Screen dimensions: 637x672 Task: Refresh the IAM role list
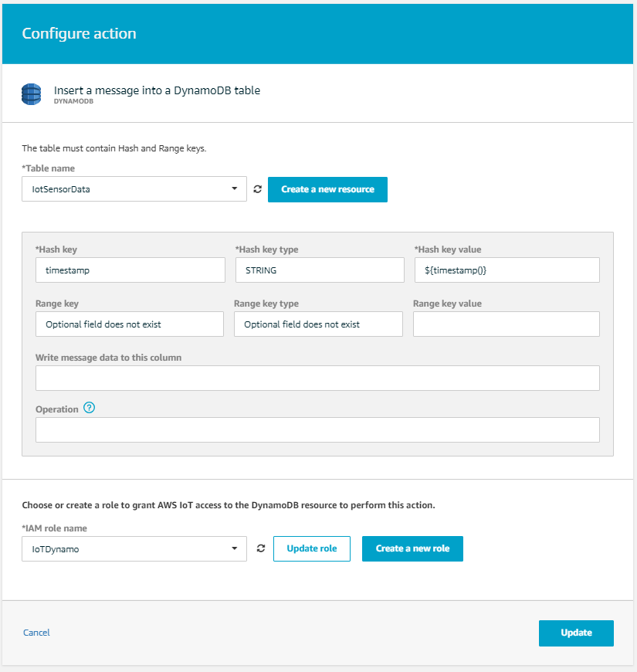[261, 548]
